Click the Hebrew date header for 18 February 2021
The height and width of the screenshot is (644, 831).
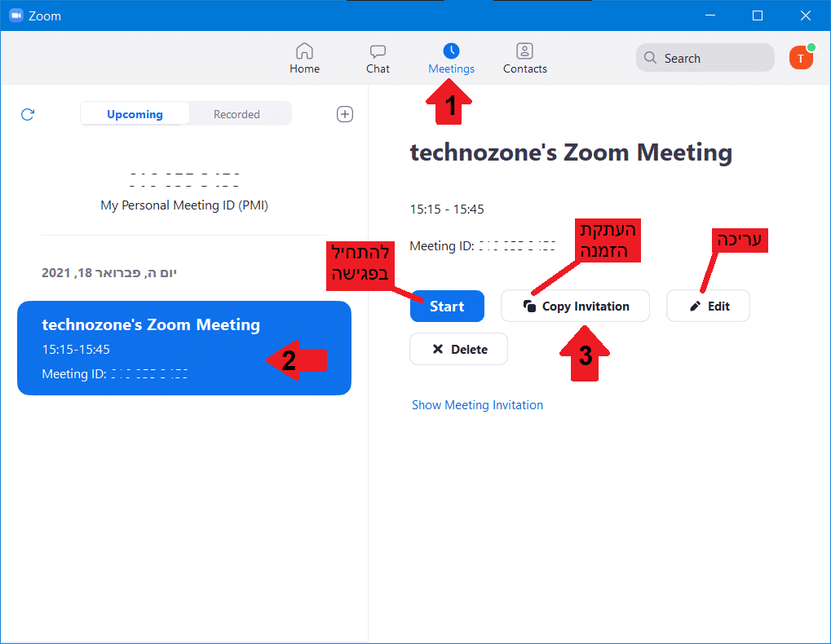click(108, 273)
